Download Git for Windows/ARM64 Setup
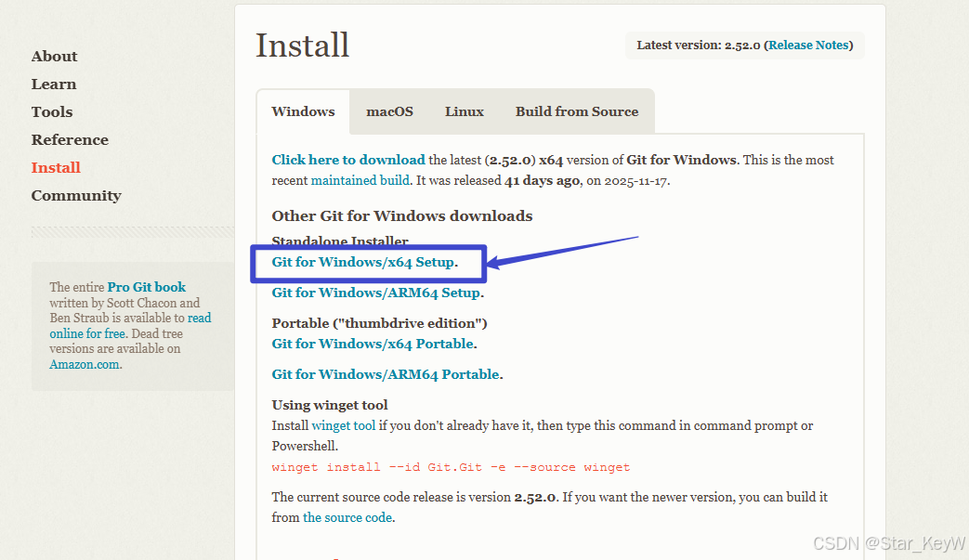The width and height of the screenshot is (969, 560). pyautogui.click(x=375, y=293)
